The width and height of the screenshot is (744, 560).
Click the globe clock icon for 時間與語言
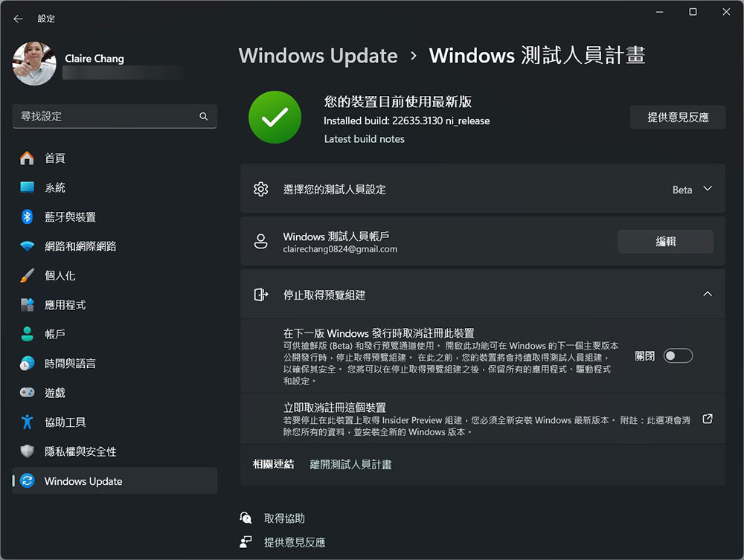(x=27, y=364)
